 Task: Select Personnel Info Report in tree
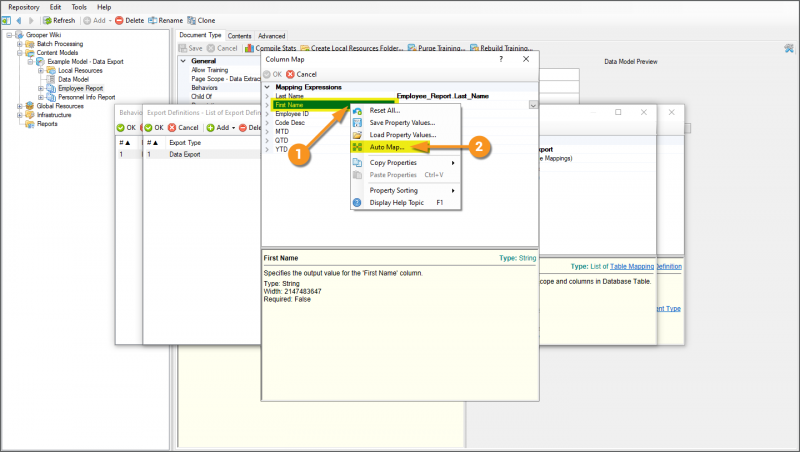[x=87, y=97]
